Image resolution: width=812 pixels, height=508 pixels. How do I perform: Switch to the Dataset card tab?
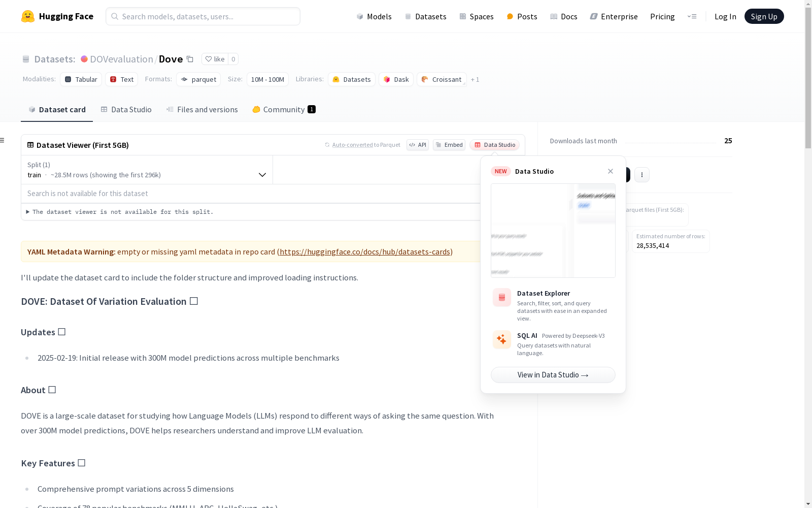(x=57, y=109)
